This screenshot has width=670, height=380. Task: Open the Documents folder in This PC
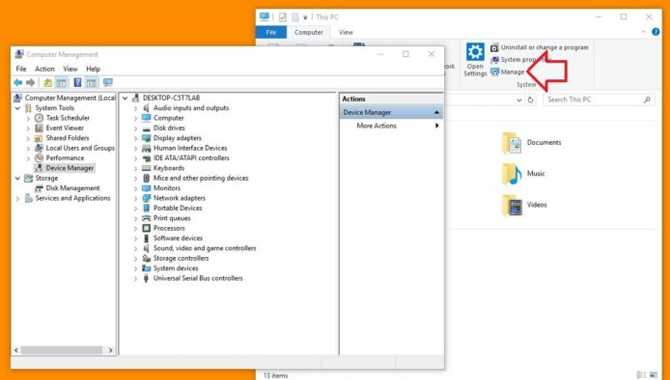click(x=532, y=143)
